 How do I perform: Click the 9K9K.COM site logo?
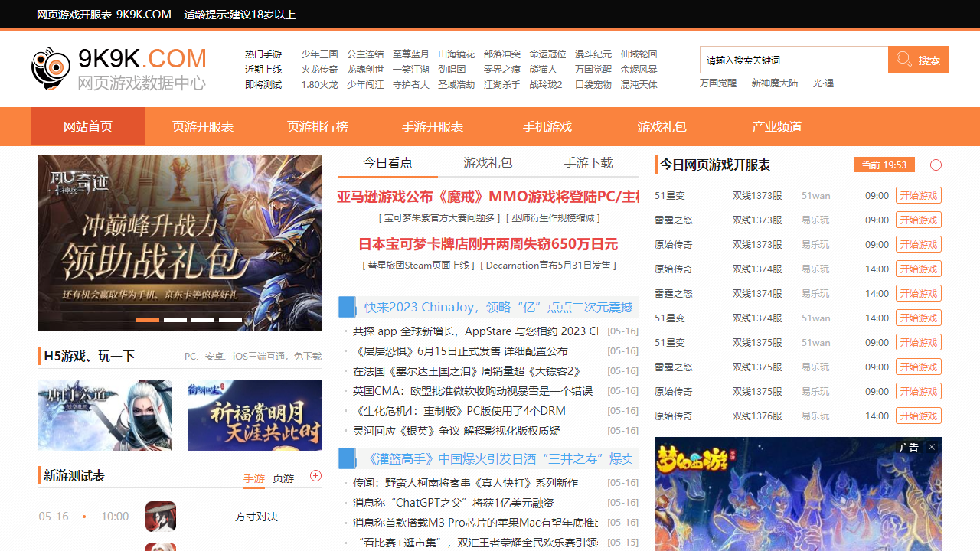[x=119, y=68]
